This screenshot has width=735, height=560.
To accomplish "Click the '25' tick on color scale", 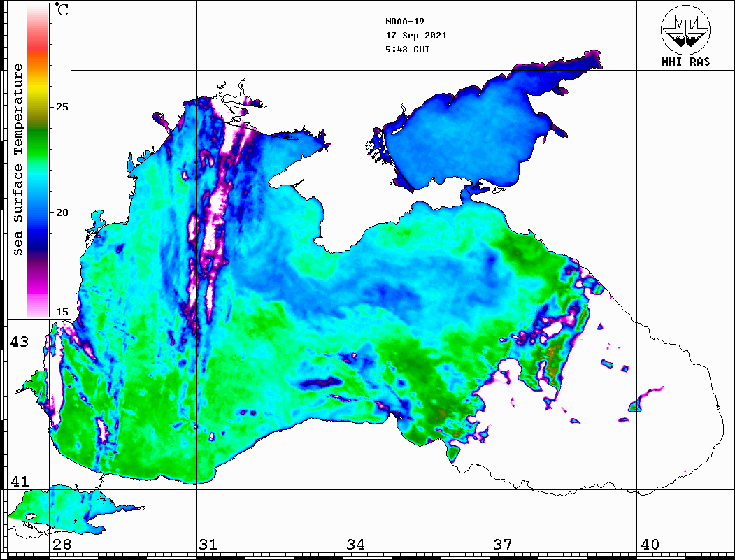I will pos(62,107).
